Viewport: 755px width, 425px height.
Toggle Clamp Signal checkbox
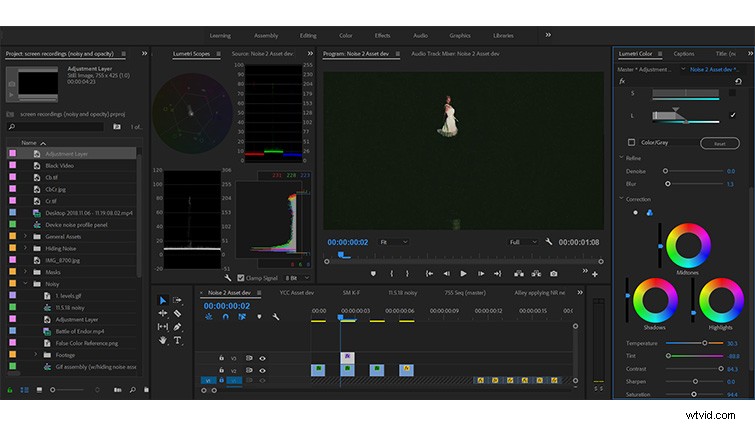pyautogui.click(x=241, y=278)
